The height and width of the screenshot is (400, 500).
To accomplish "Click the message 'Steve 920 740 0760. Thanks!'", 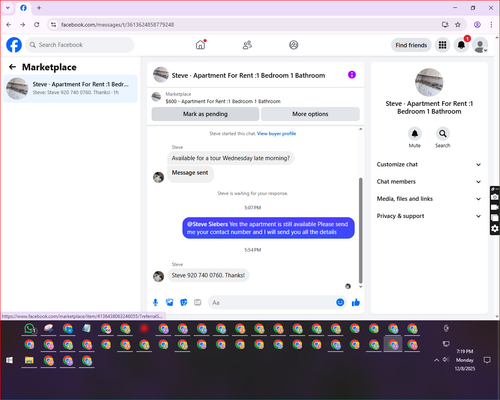I will pyautogui.click(x=208, y=275).
